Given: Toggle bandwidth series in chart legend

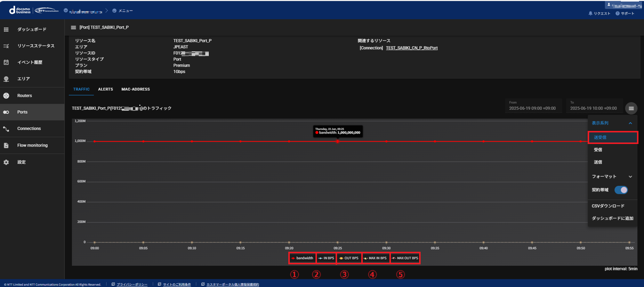Looking at the screenshot, I should (x=302, y=258).
